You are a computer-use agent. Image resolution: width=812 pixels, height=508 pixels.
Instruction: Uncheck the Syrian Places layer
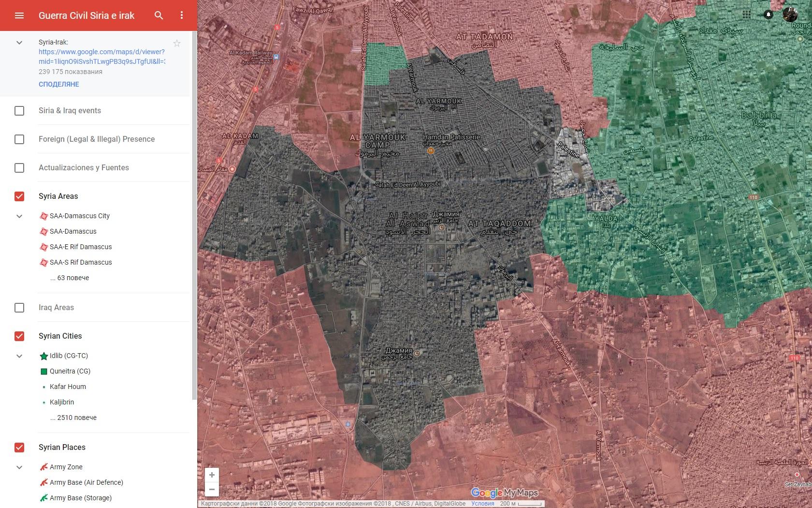coord(19,448)
